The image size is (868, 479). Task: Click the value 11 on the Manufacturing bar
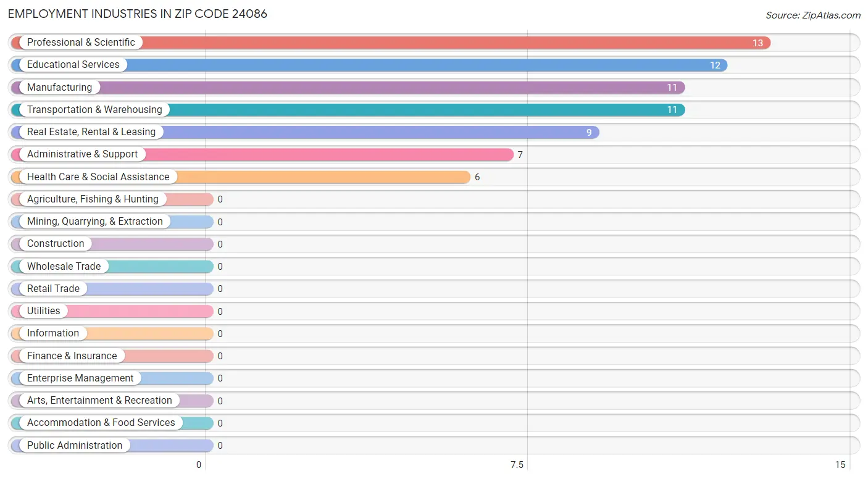click(x=672, y=88)
